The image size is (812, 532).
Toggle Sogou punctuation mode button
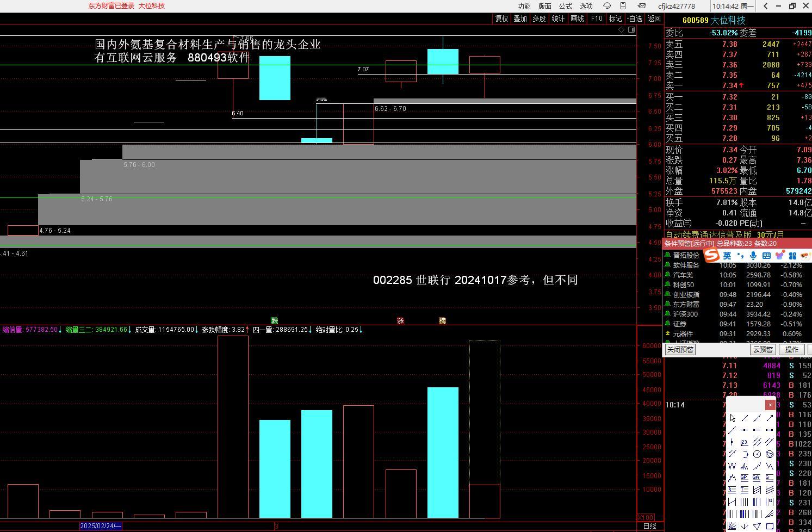point(740,256)
